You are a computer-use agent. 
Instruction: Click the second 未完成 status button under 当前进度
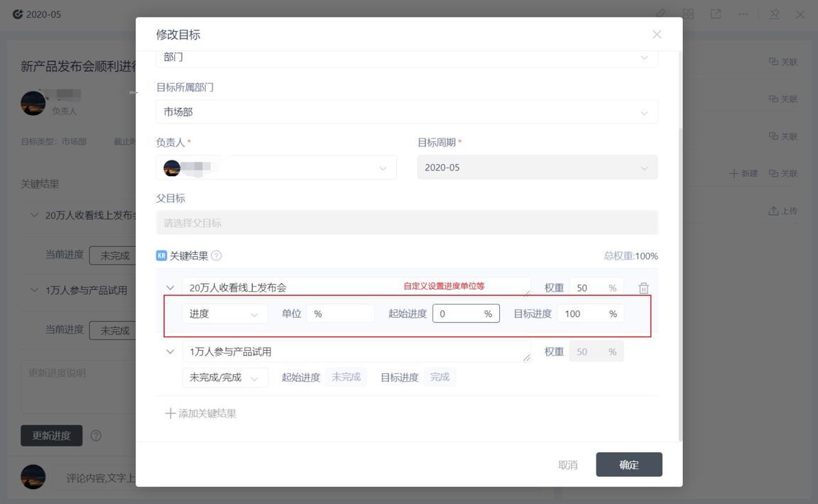(113, 330)
